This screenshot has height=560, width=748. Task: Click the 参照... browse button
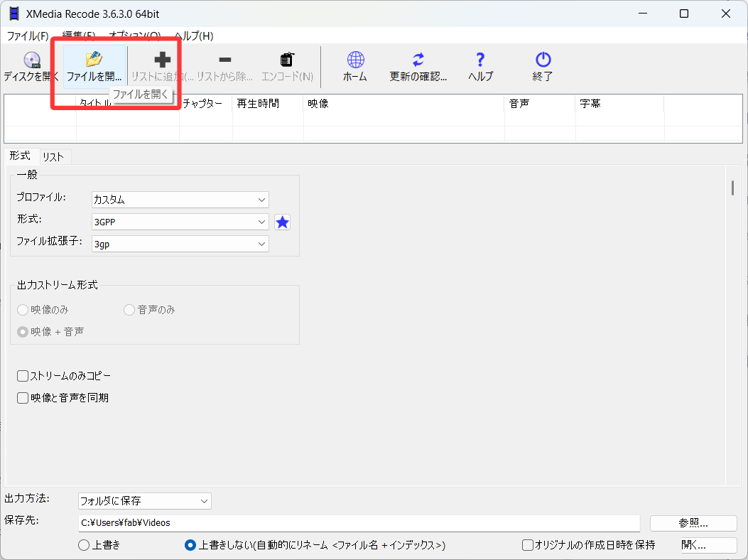pos(693,523)
